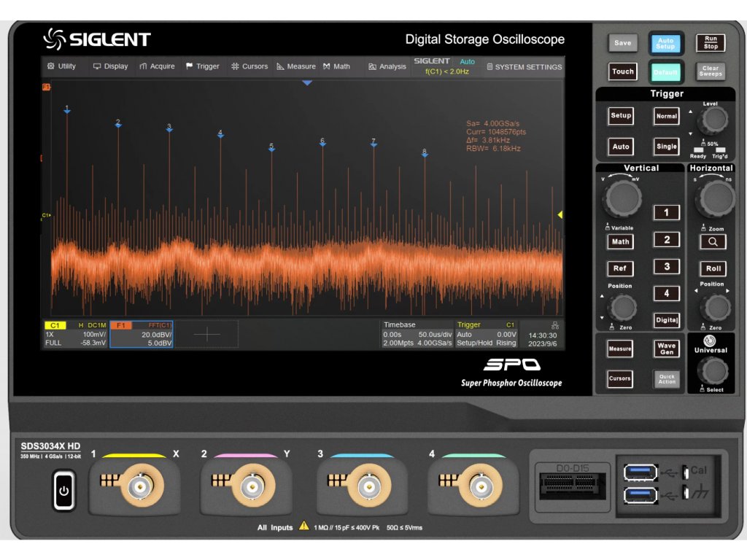
Task: Click the Quick Action button
Action: click(667, 379)
